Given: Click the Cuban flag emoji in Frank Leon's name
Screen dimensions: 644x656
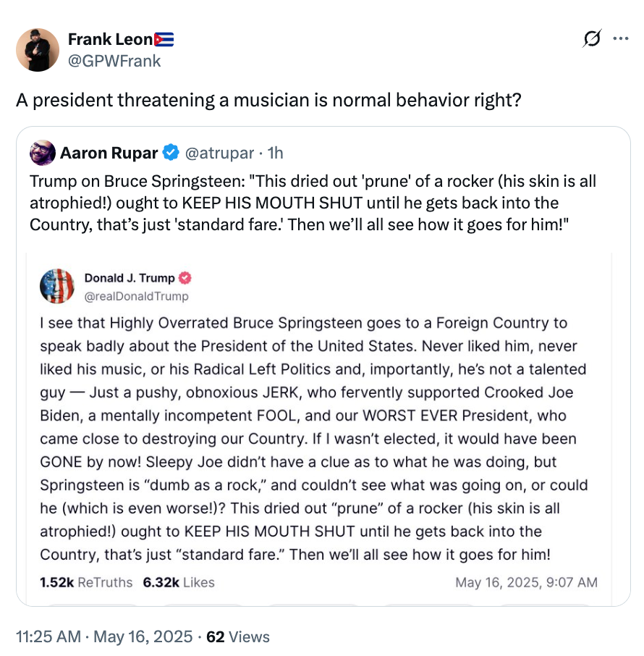Looking at the screenshot, I should 163,38.
